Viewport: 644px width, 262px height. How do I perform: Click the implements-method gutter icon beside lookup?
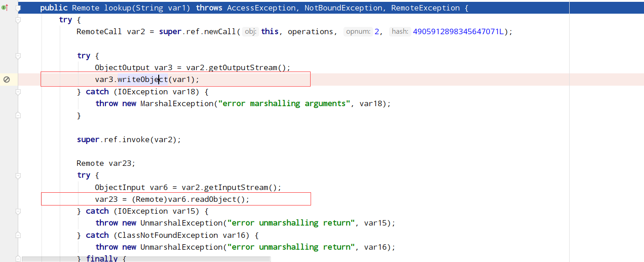pyautogui.click(x=5, y=8)
